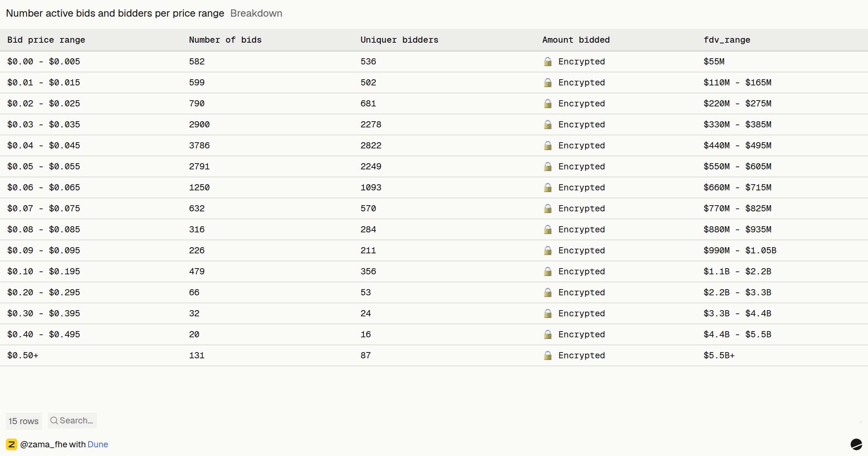The image size is (868, 456).
Task: Click lock icon in $0.05 - $0.055 row
Action: click(x=548, y=166)
